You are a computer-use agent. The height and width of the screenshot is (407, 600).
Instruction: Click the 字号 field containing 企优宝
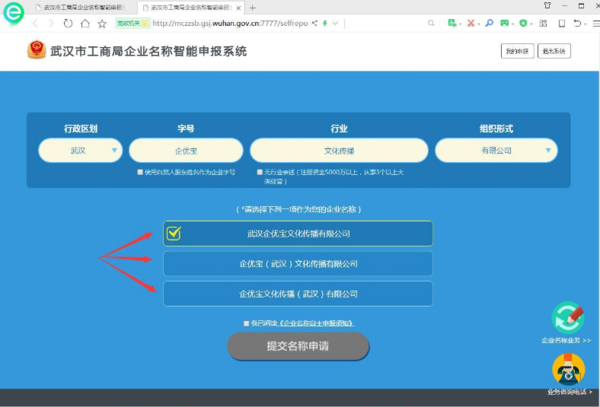186,150
